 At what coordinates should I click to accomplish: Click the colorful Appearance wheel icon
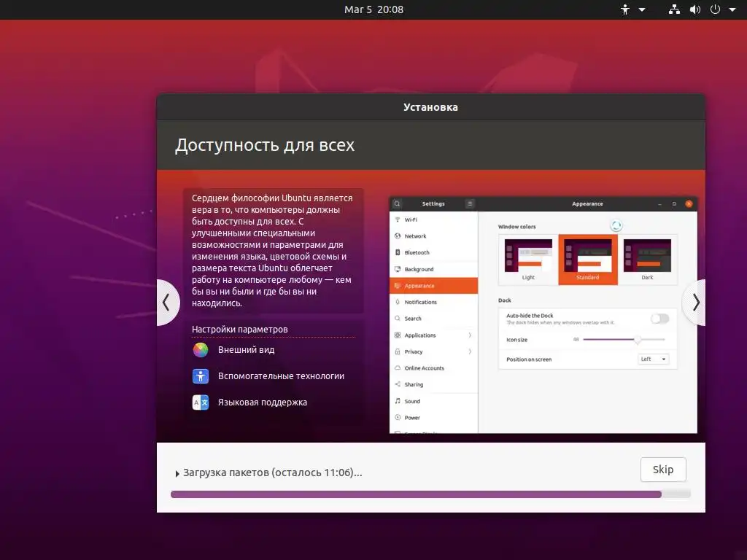pos(201,350)
